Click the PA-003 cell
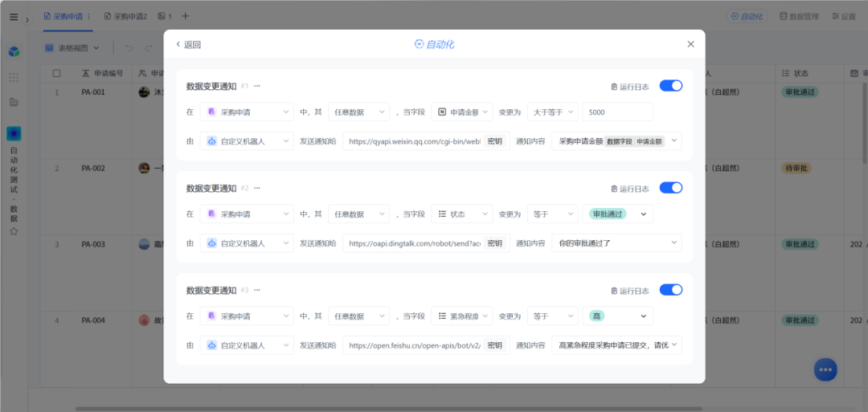Image resolution: width=868 pixels, height=412 pixels. coord(93,244)
